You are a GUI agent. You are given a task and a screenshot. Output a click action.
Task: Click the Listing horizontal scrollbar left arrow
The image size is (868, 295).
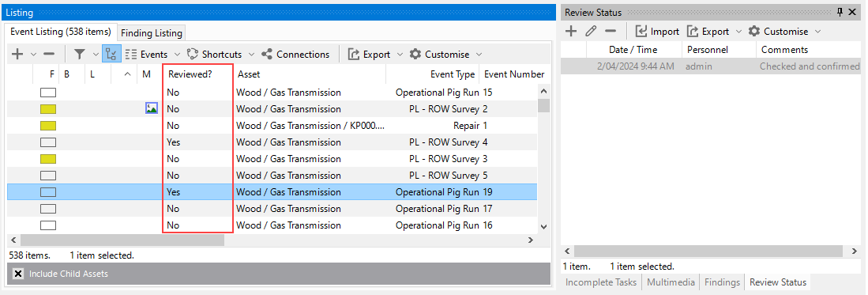(x=13, y=240)
